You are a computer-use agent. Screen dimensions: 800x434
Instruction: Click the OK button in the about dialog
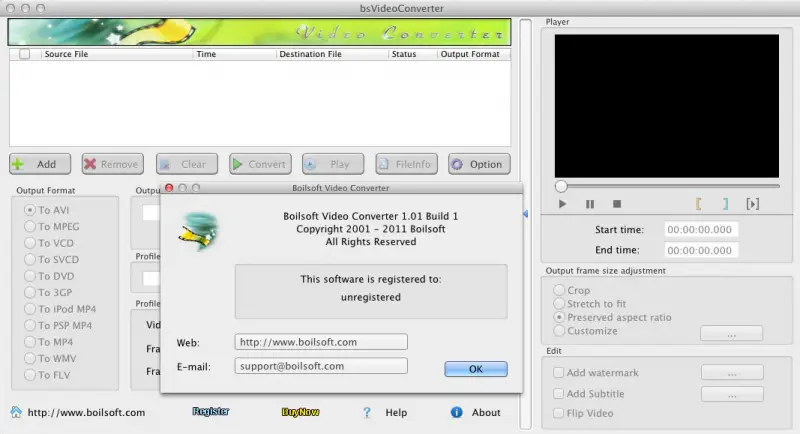(476, 369)
